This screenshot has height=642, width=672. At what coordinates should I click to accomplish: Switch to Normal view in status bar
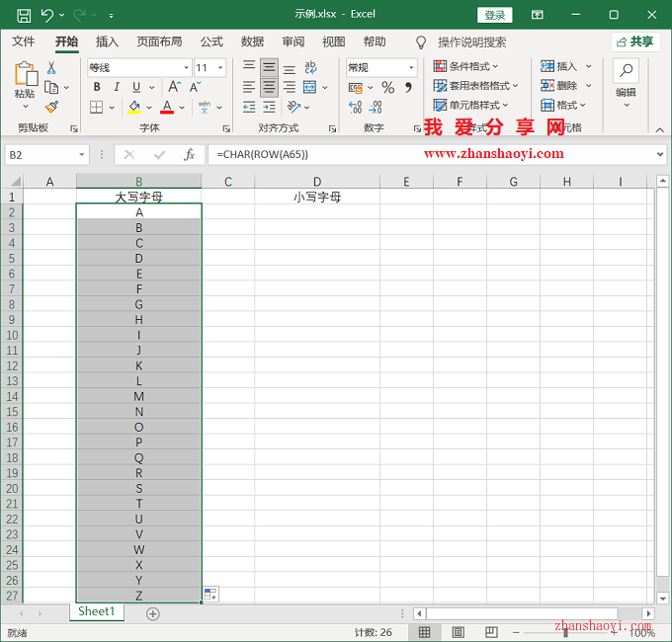pyautogui.click(x=424, y=632)
